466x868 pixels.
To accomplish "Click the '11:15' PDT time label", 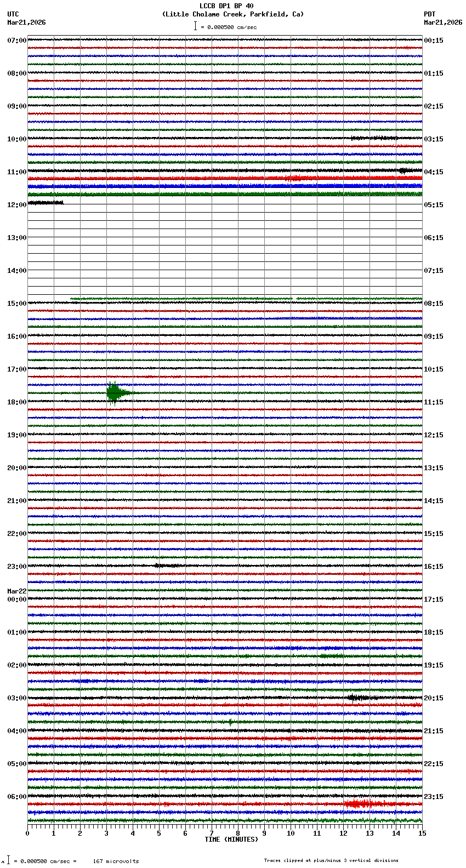I will click(434, 402).
